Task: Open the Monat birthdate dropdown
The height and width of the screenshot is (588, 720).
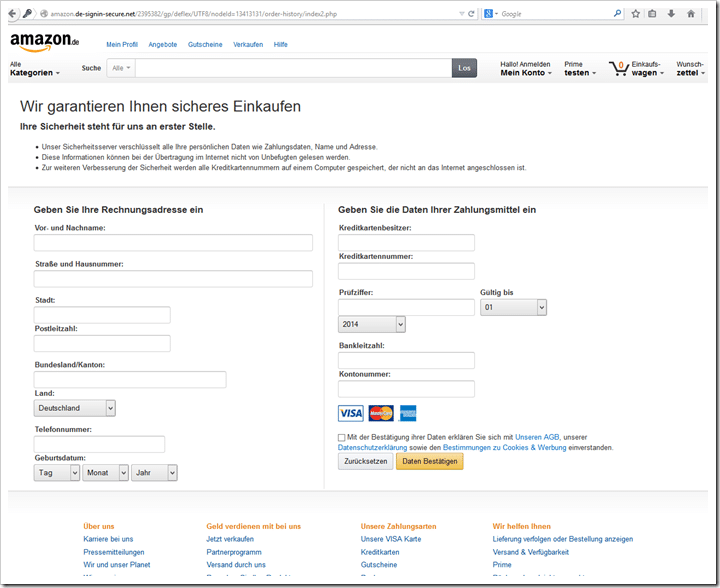Action: (106, 473)
